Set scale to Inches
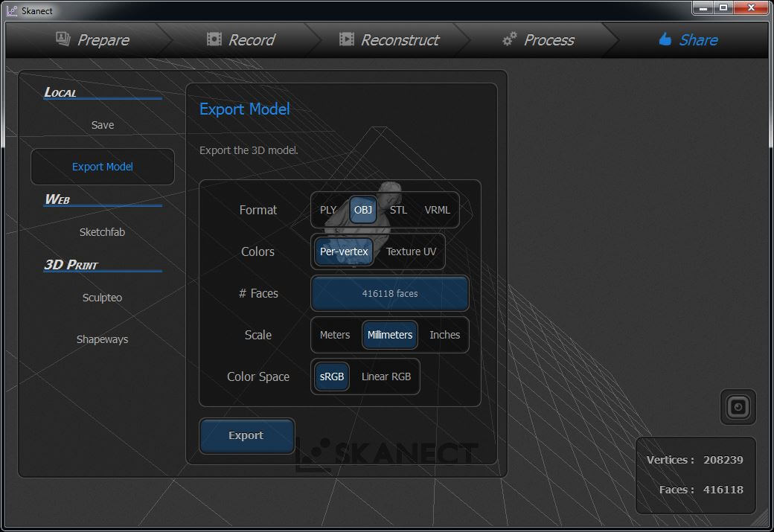The width and height of the screenshot is (774, 532). click(444, 335)
